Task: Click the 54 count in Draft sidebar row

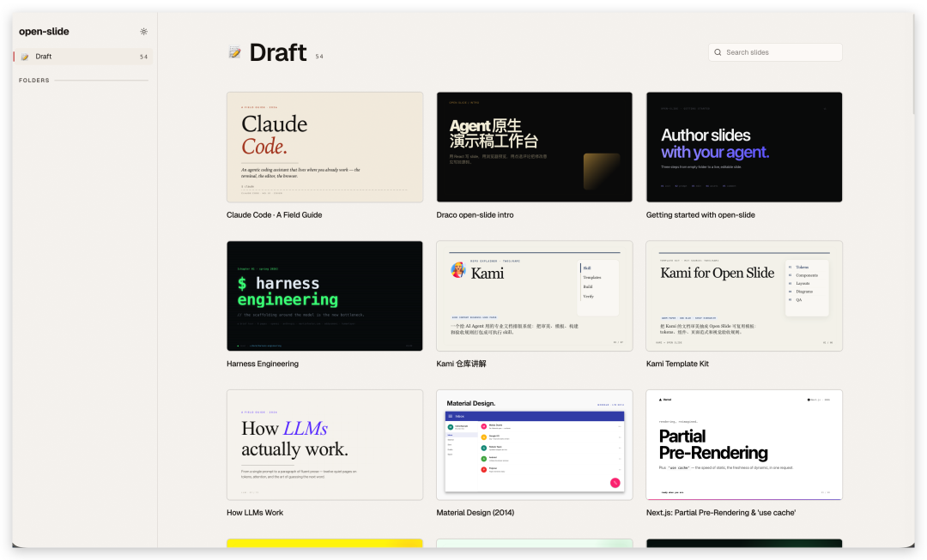Action: pyautogui.click(x=143, y=57)
